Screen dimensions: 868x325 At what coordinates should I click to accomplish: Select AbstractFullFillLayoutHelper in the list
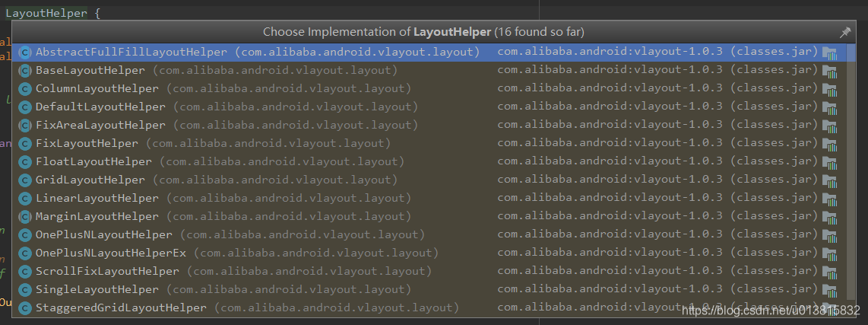(429, 52)
